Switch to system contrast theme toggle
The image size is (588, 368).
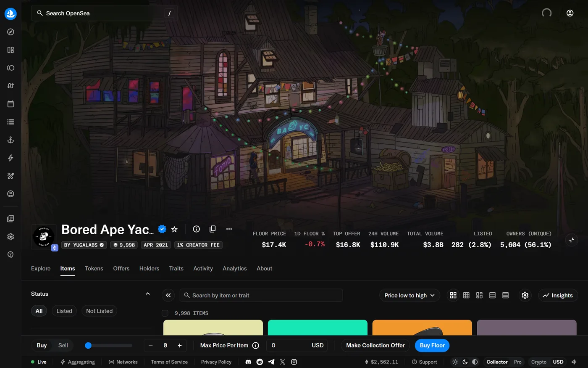click(475, 362)
